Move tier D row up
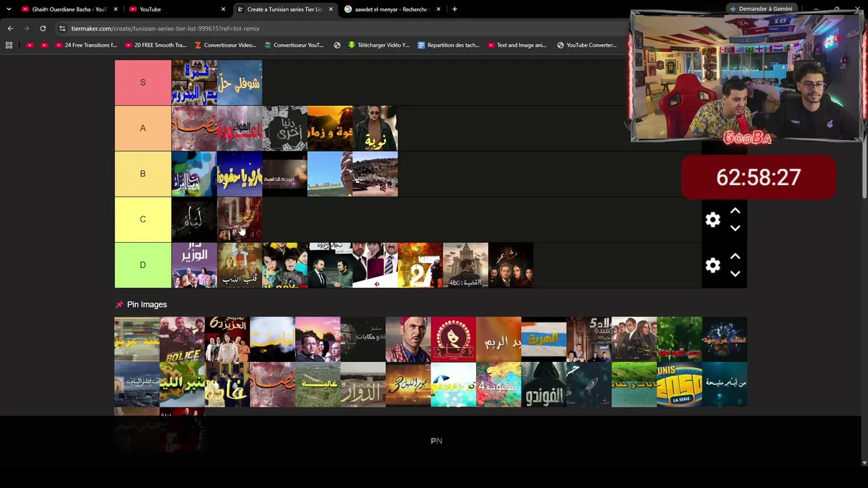 click(735, 256)
